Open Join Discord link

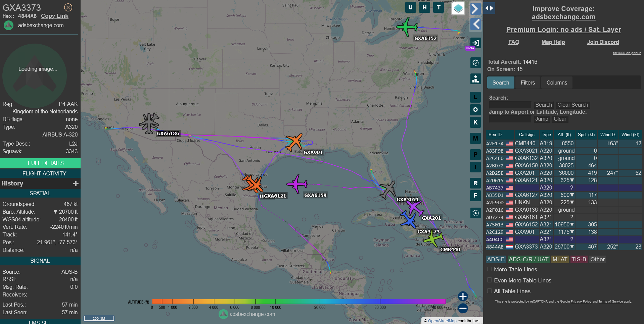point(603,42)
